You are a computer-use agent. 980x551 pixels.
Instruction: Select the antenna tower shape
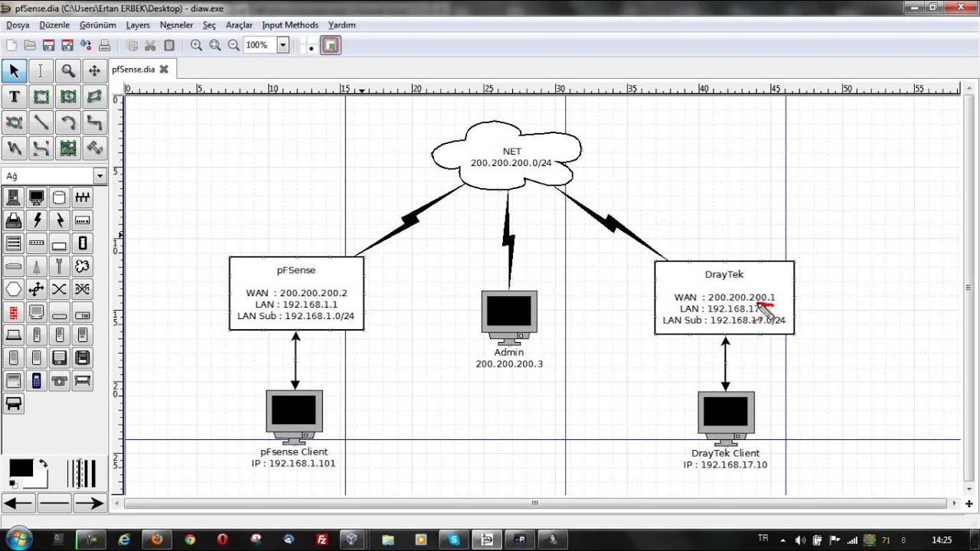click(36, 266)
